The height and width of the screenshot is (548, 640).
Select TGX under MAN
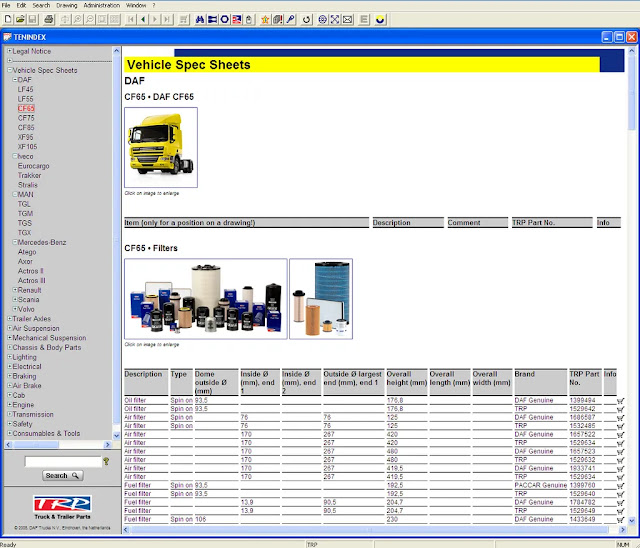[x=24, y=233]
